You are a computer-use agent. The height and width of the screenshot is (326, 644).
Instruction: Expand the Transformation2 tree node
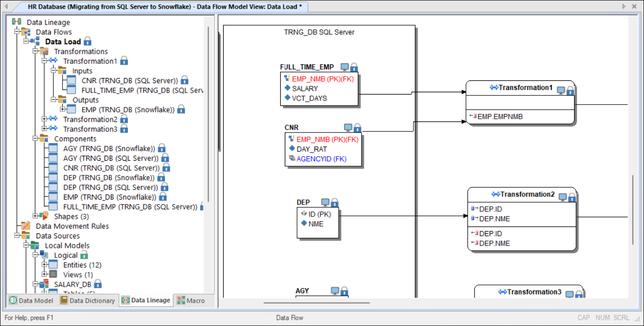(44, 119)
